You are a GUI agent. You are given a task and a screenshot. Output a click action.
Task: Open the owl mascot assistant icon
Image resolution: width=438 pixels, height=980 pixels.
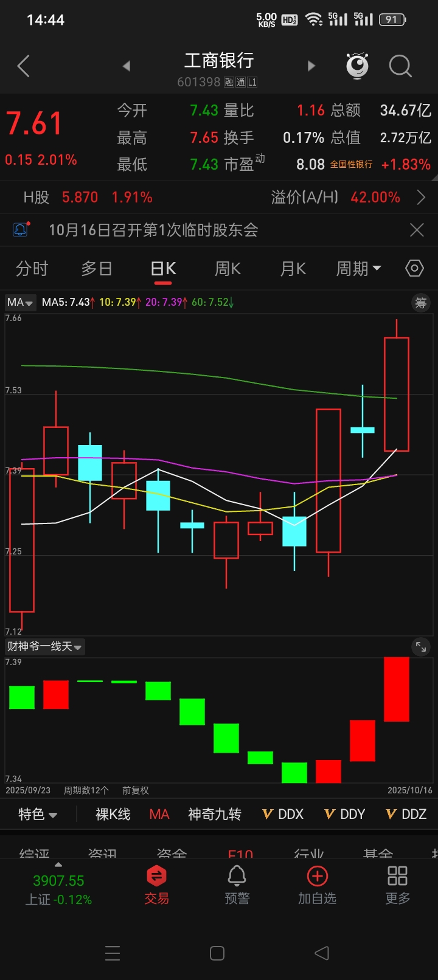pos(358,66)
